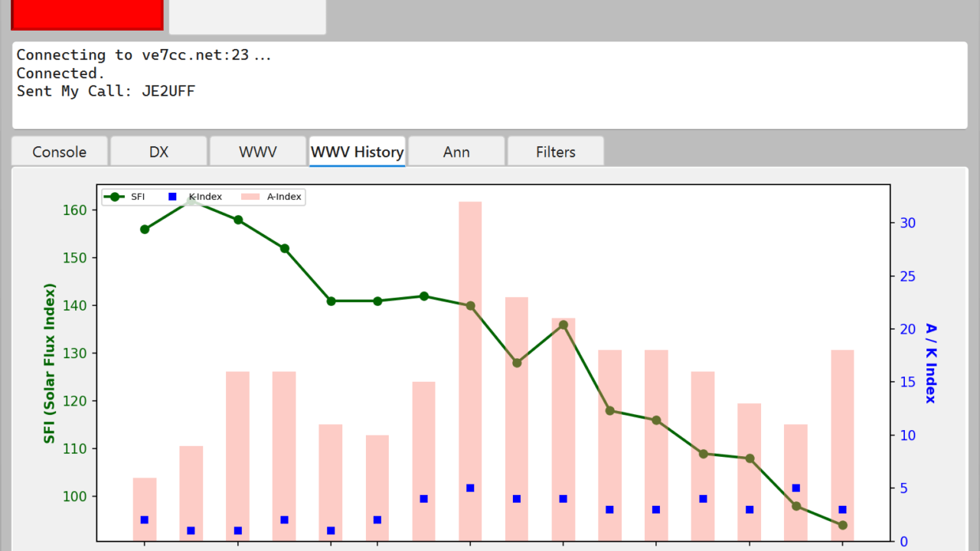Click the K-Index marker on the tallest bar

(470, 488)
